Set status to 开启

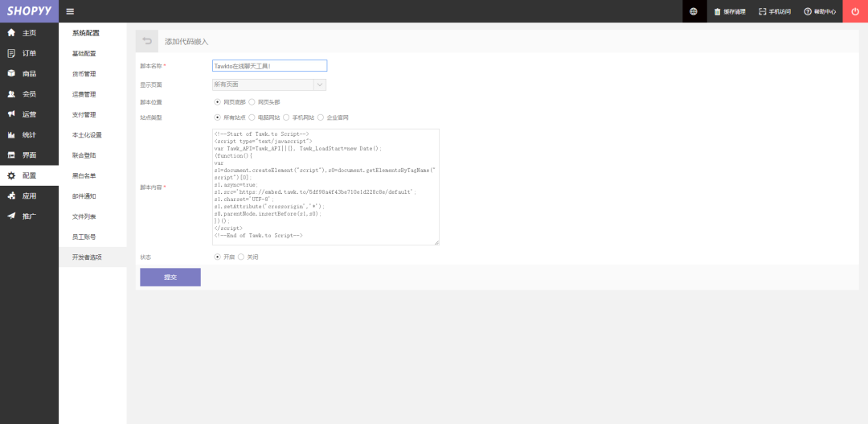[218, 257]
